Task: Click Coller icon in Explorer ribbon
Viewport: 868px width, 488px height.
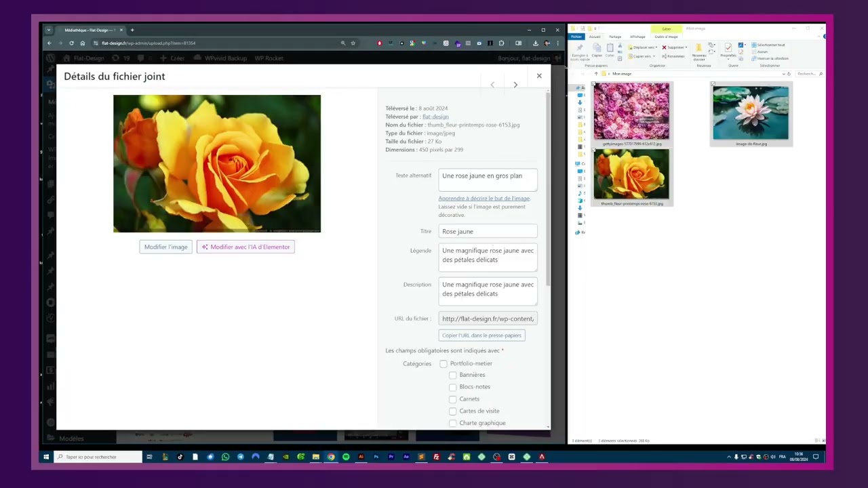Action: coord(610,50)
